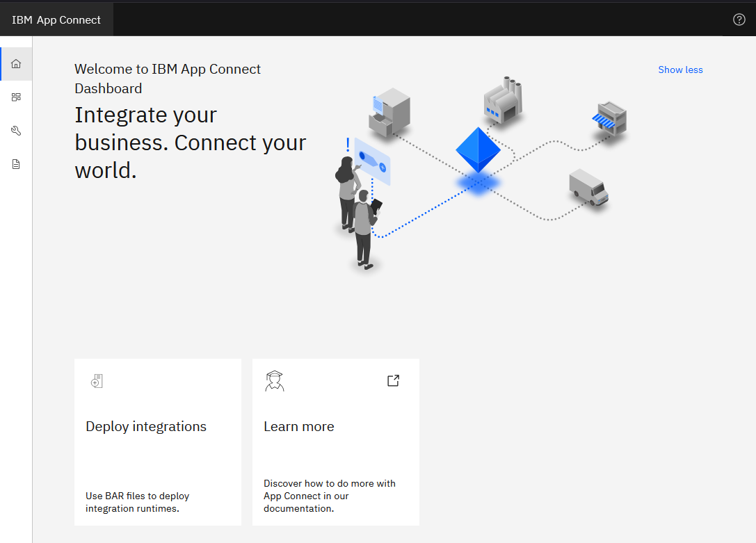Open the help question mark icon
This screenshot has width=756, height=543.
click(739, 19)
